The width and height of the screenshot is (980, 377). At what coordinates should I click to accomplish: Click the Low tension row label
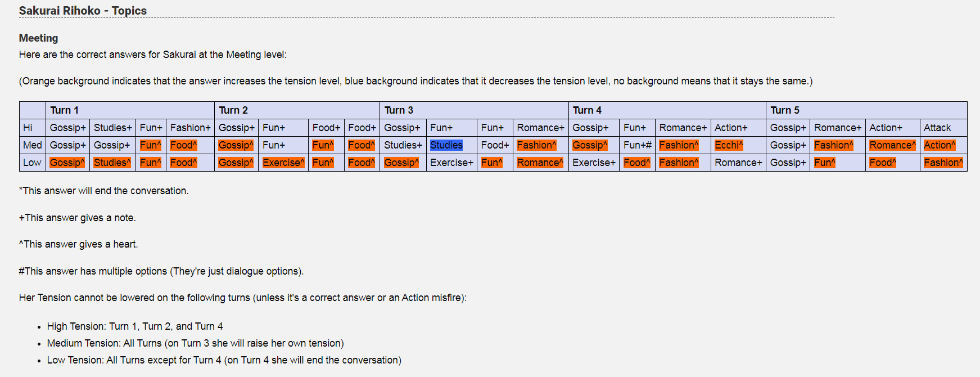(x=33, y=163)
